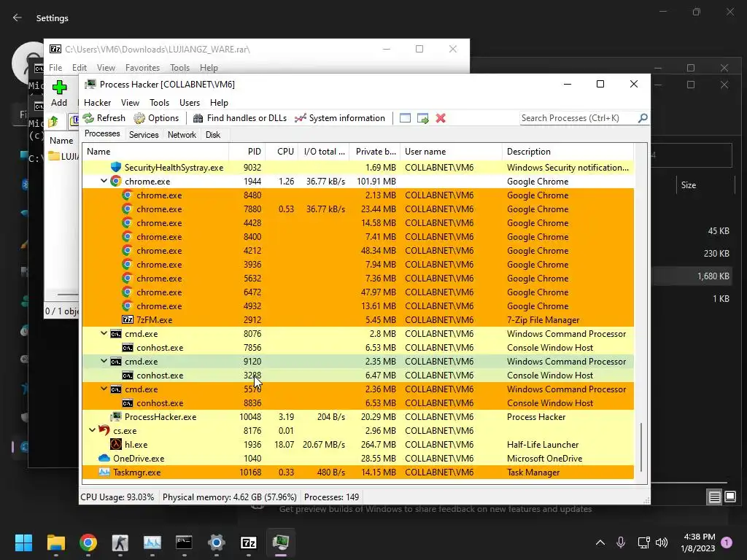The image size is (747, 560).
Task: Open the Settings gear taskbar icon
Action: pos(216,542)
